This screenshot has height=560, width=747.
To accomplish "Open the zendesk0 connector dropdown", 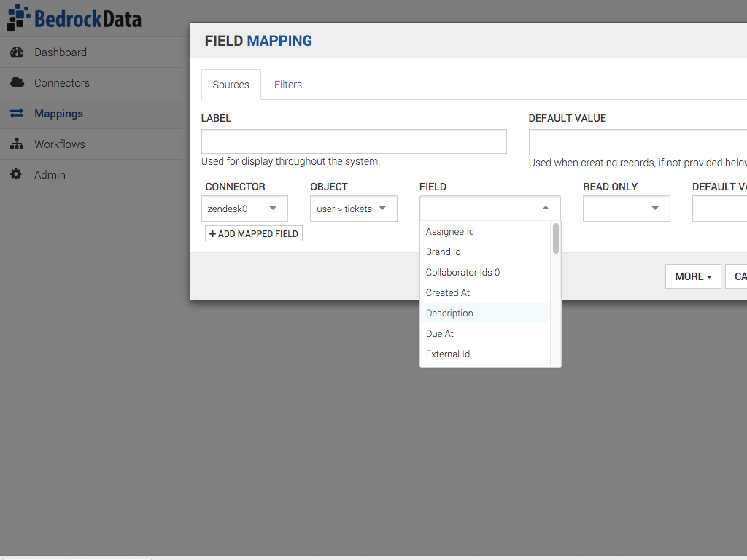I will 244,209.
